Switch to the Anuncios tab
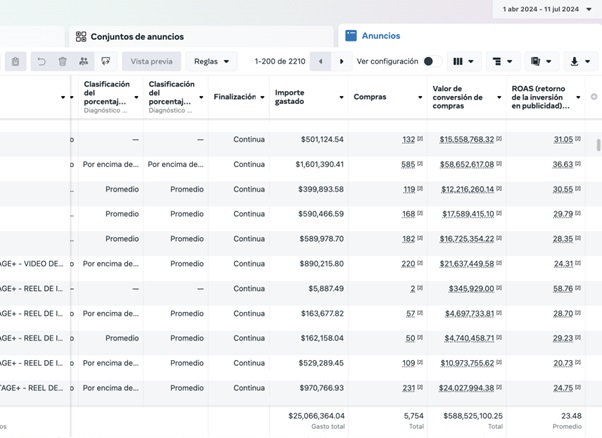The width and height of the screenshot is (602, 438). [380, 36]
